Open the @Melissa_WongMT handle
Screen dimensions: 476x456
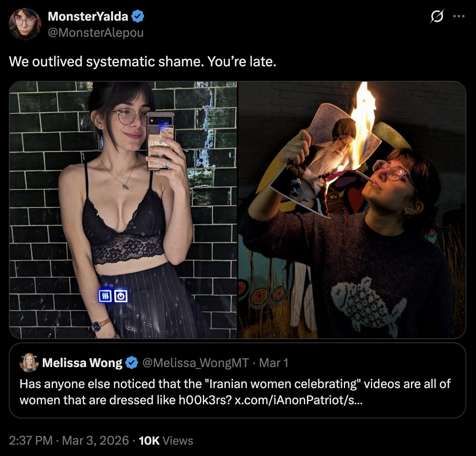[196, 363]
